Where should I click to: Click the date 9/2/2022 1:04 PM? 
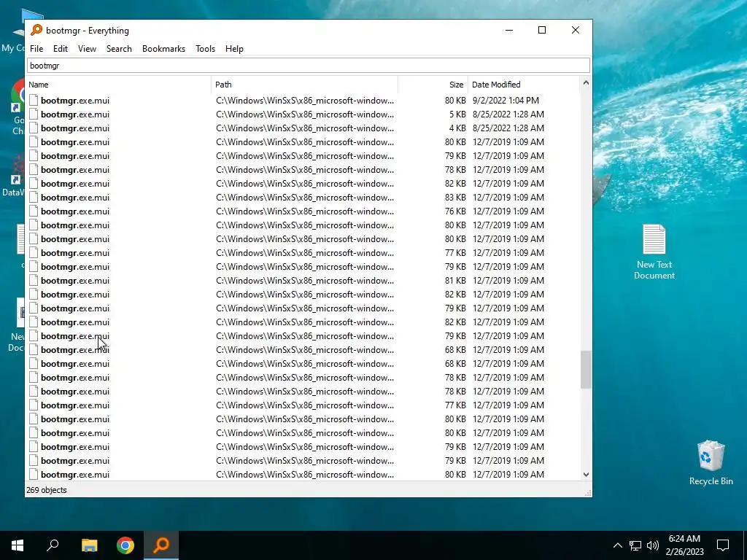[506, 101]
